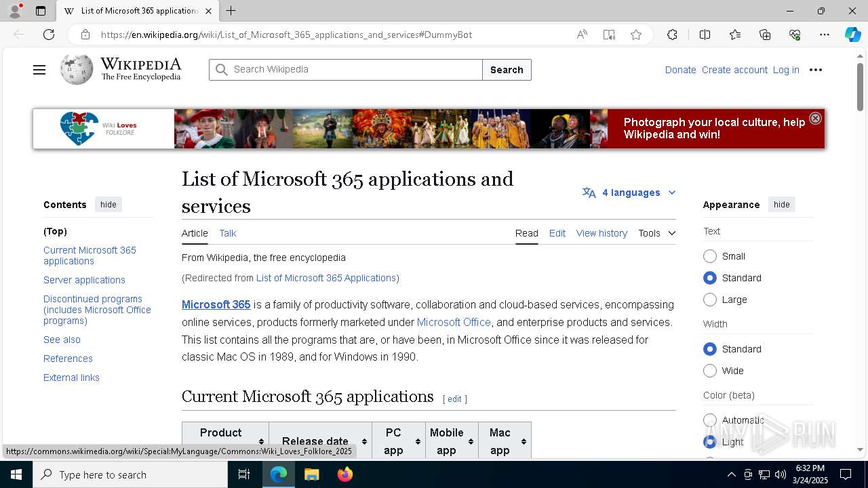Open Windows Start menu

pos(16,474)
